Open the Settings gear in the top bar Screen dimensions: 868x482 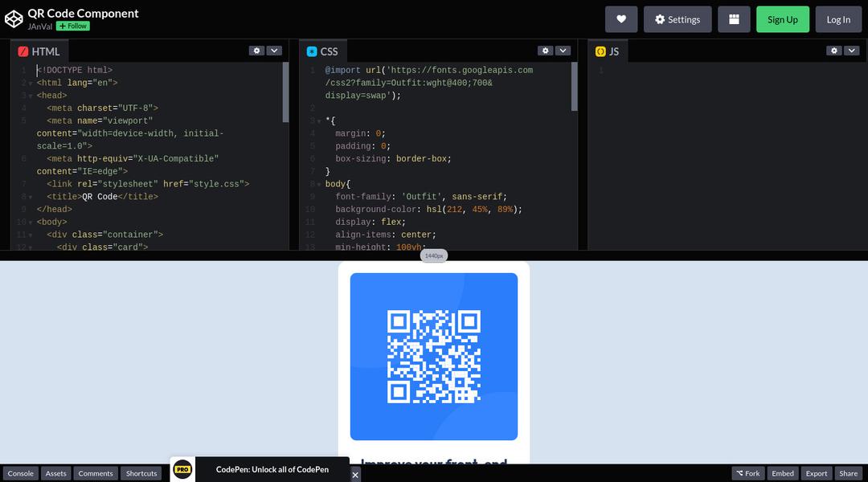click(677, 18)
